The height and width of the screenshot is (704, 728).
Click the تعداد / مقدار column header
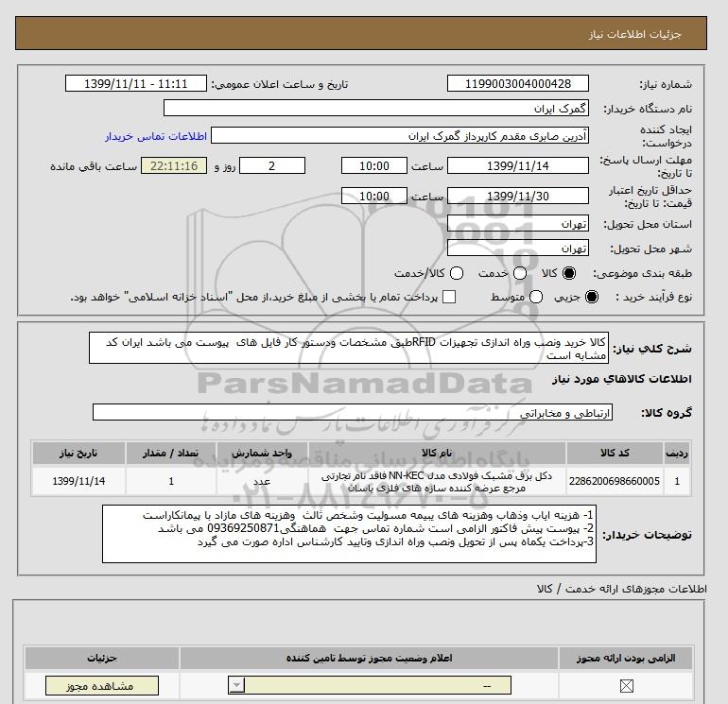click(171, 453)
